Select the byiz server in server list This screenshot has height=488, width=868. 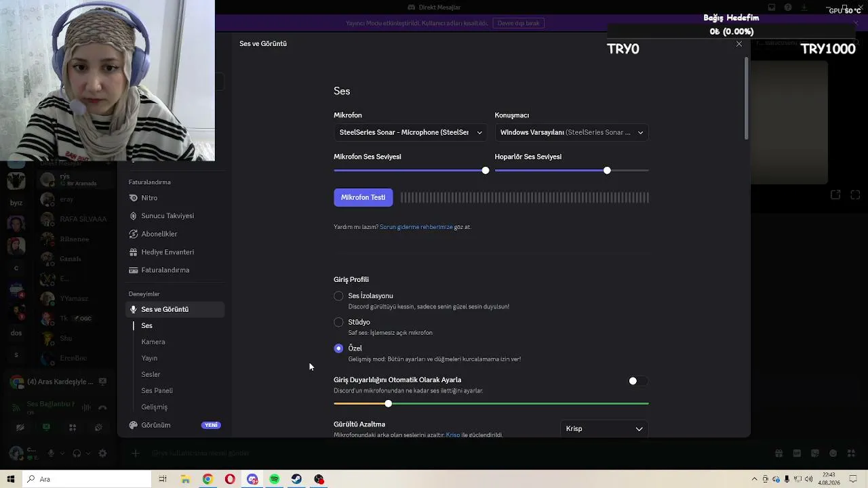pos(16,203)
